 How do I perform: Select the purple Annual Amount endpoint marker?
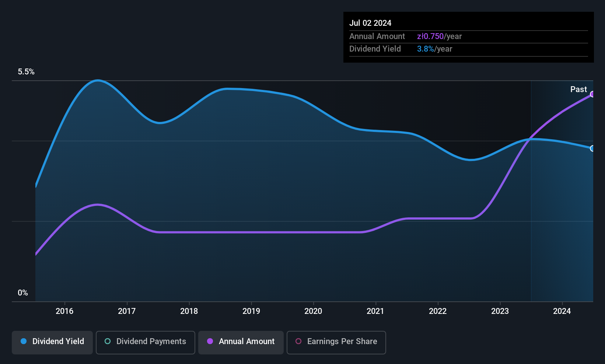pyautogui.click(x=592, y=94)
